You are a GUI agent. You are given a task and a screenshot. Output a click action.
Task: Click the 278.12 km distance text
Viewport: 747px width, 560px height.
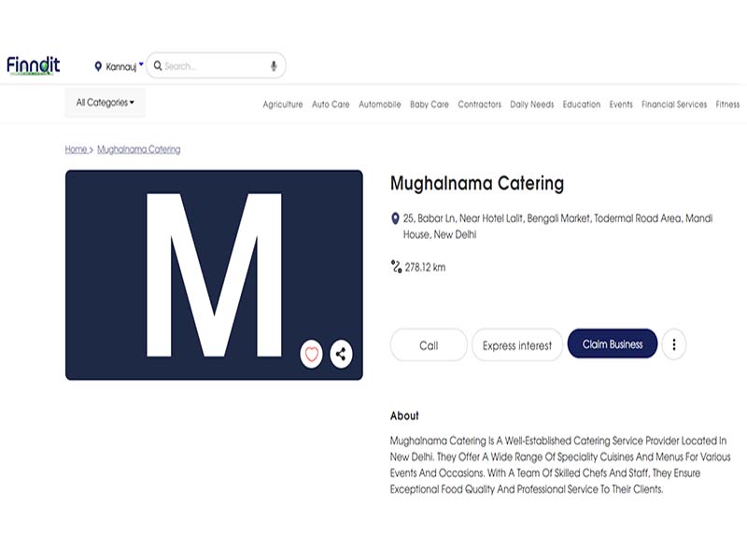tap(425, 268)
